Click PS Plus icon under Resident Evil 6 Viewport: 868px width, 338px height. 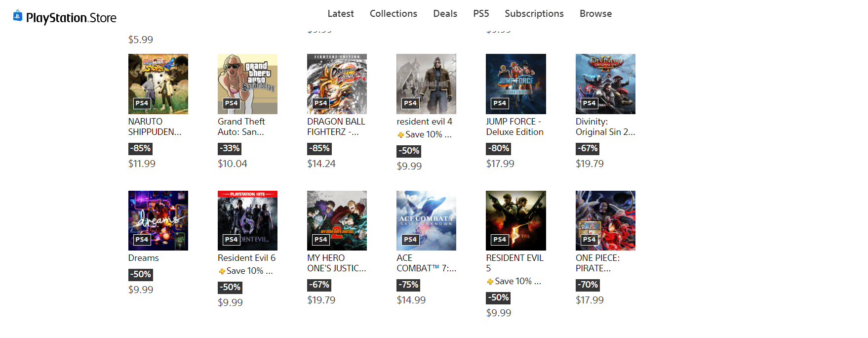pyautogui.click(x=222, y=271)
